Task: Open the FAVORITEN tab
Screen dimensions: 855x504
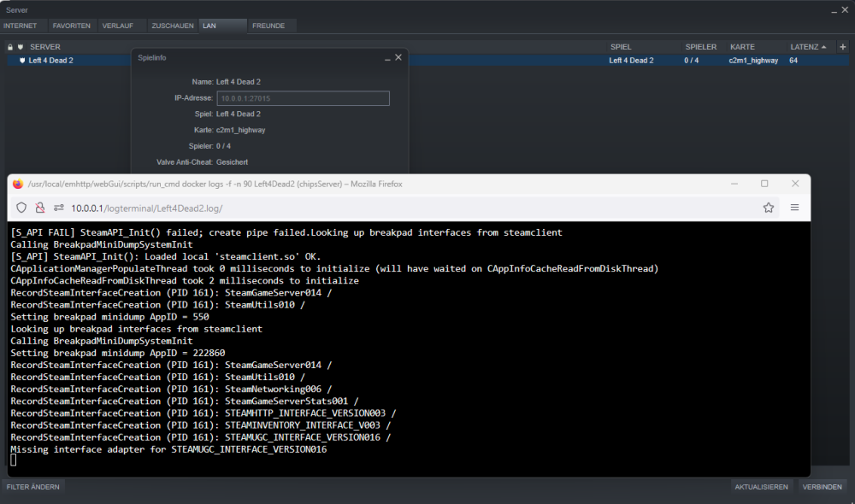Action: click(x=72, y=26)
